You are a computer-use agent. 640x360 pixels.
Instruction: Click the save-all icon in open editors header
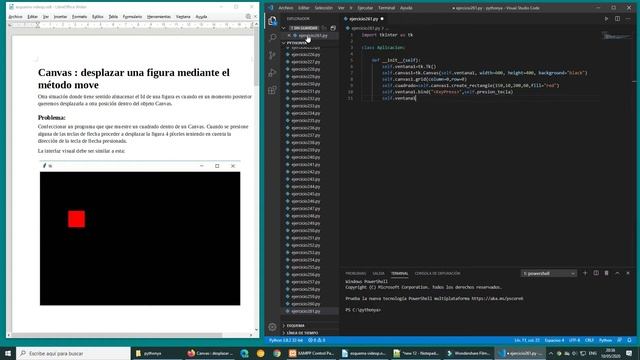point(333,28)
